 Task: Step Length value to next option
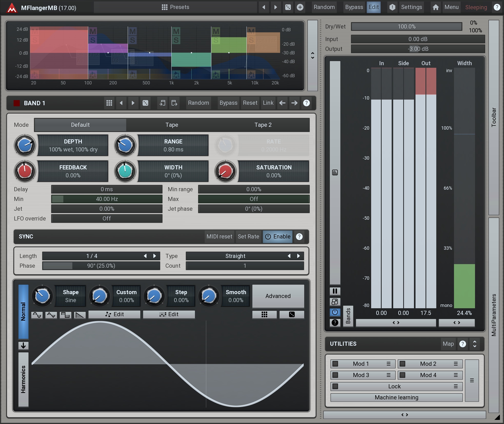tap(155, 256)
